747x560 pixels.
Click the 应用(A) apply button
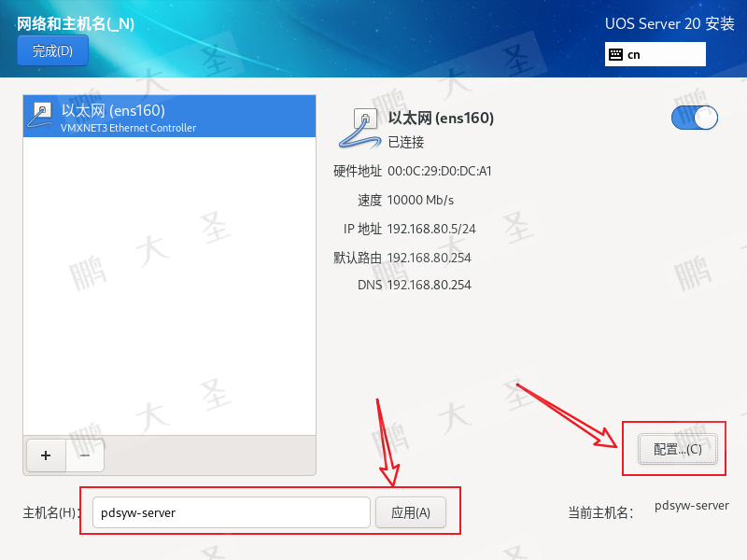click(411, 512)
